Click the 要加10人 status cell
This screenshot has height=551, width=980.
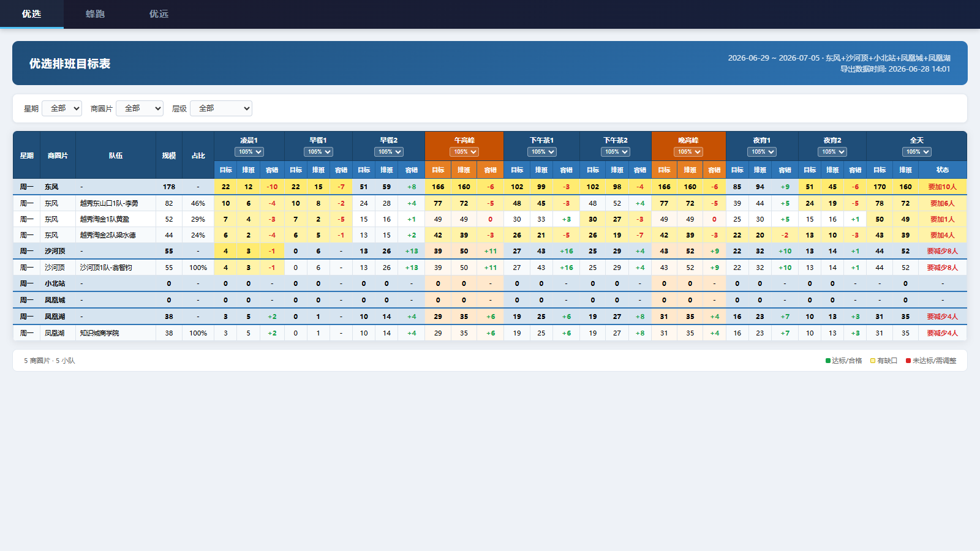pos(943,187)
